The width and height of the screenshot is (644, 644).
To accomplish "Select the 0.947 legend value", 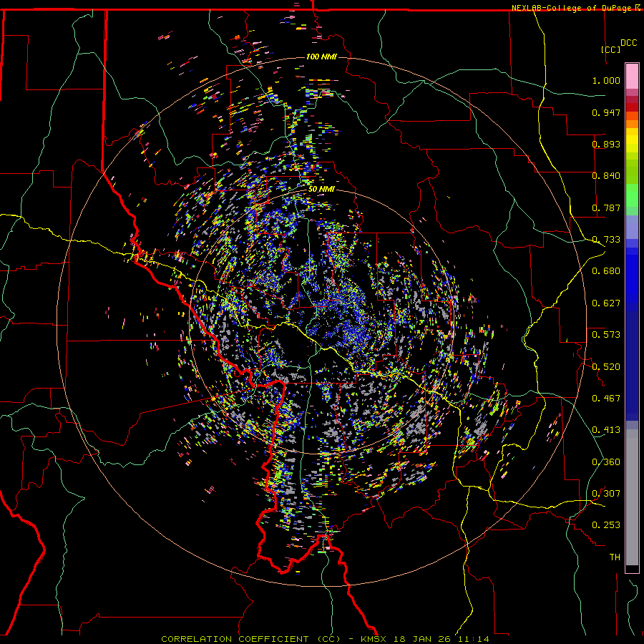I will point(606,112).
